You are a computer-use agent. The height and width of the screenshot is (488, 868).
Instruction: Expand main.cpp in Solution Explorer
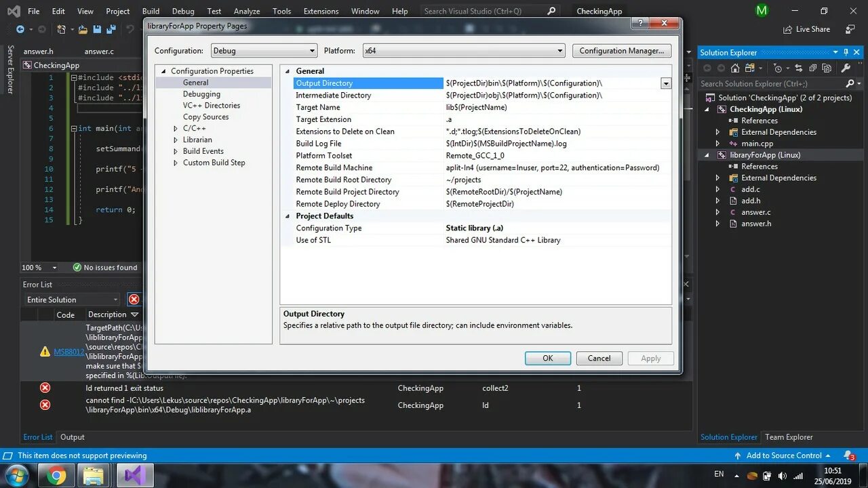(x=718, y=144)
